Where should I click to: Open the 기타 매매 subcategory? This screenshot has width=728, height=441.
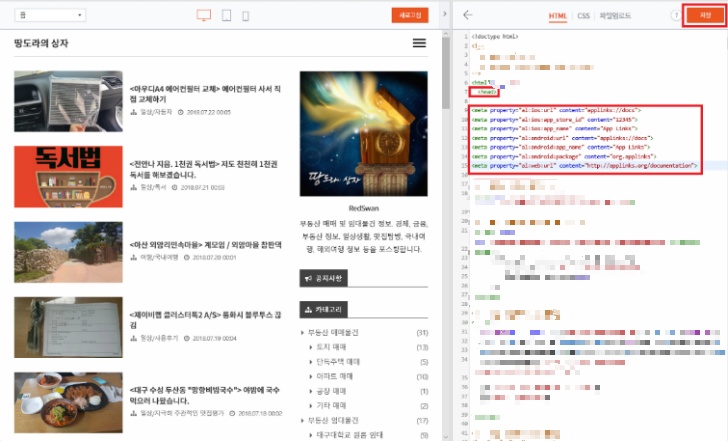331,406
